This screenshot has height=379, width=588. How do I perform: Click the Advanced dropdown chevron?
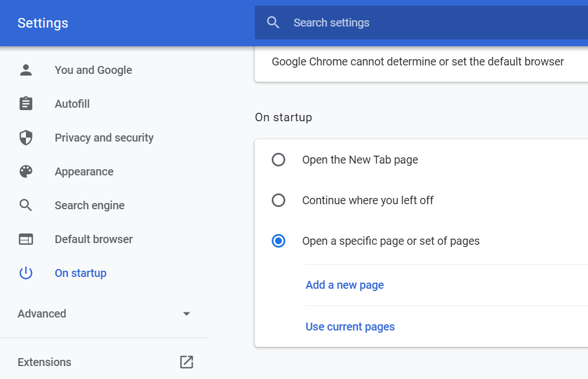click(186, 314)
